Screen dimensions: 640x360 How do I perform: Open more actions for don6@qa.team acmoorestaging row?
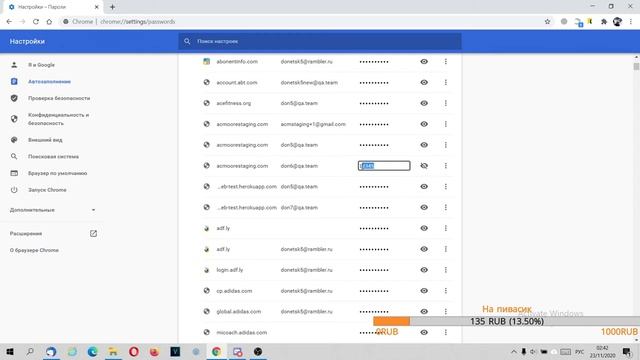[446, 166]
